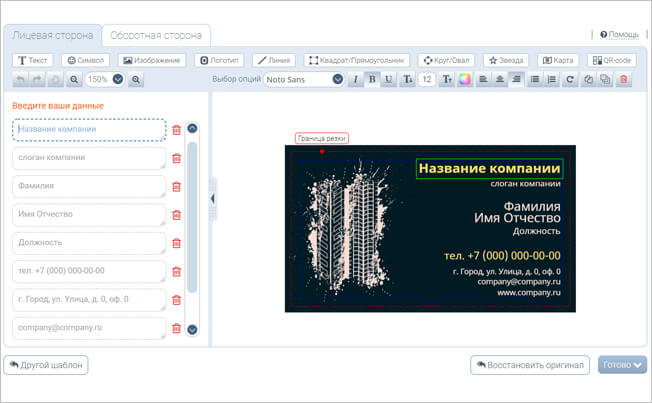
Task: Toggle italic formatting
Action: pos(355,79)
